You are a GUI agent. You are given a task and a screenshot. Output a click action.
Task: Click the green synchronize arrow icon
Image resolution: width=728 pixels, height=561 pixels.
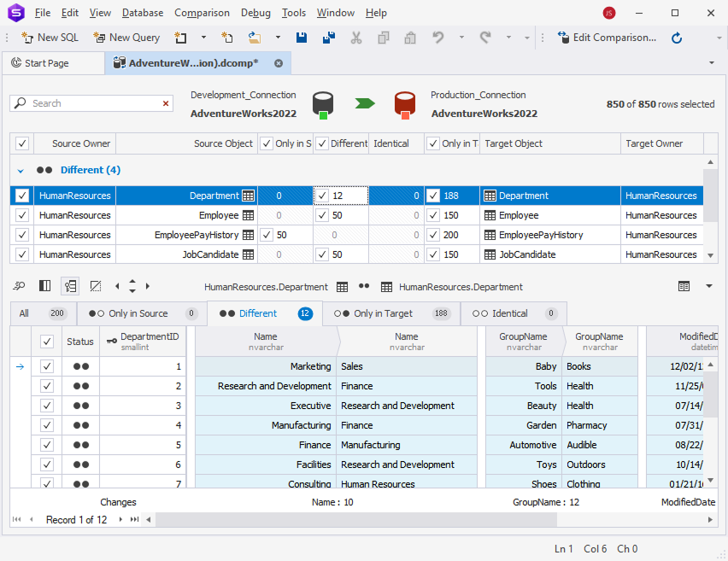pyautogui.click(x=365, y=103)
